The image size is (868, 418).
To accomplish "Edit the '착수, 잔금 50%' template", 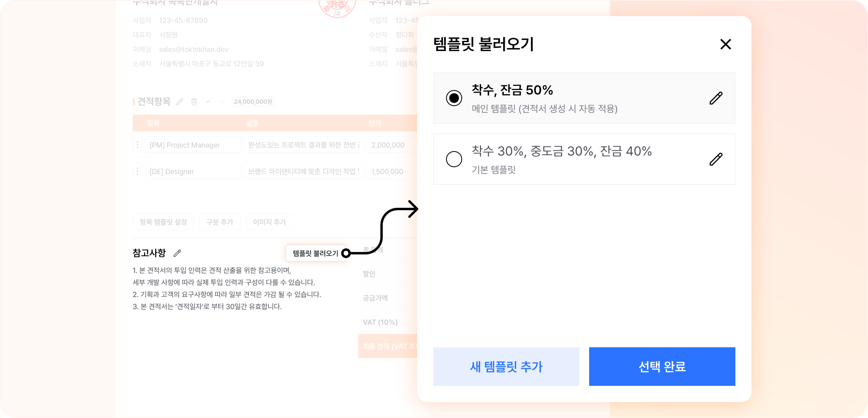I will pyautogui.click(x=716, y=98).
